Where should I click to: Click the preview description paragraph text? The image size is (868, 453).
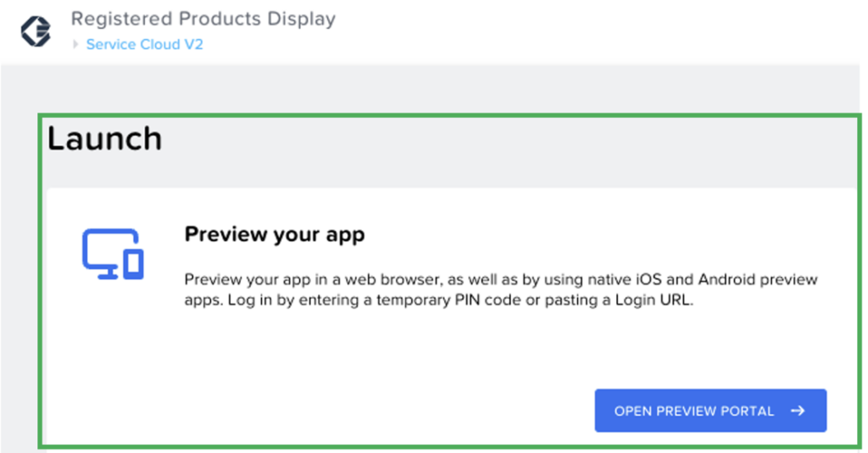[500, 290]
